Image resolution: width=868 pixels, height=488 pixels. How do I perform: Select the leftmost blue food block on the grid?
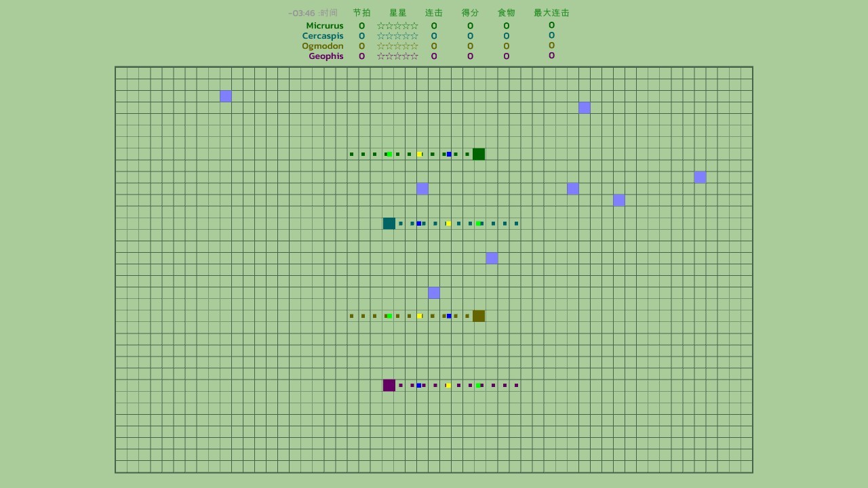click(226, 96)
